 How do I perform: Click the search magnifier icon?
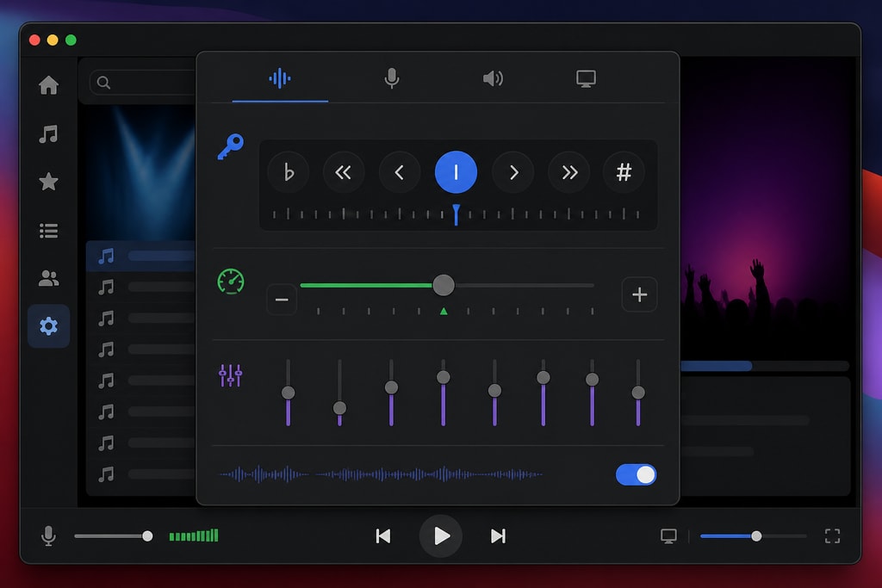click(x=103, y=83)
